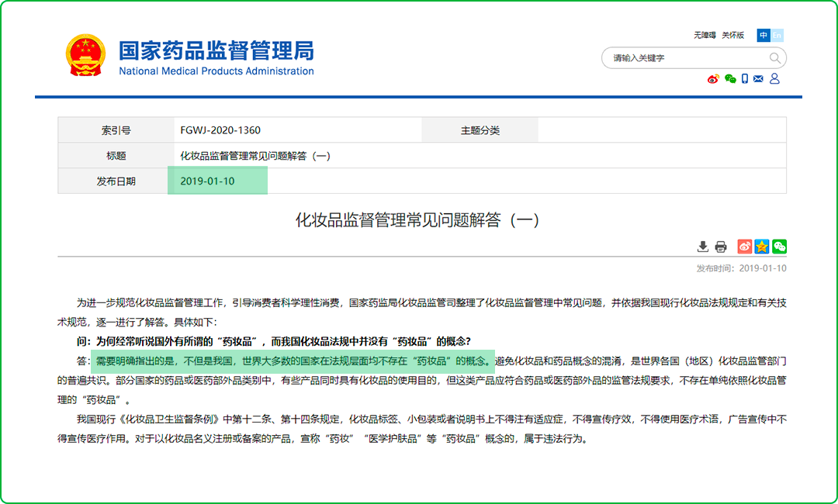This screenshot has width=838, height=504.
Task: Open the Weibo icon in the header
Action: (713, 79)
